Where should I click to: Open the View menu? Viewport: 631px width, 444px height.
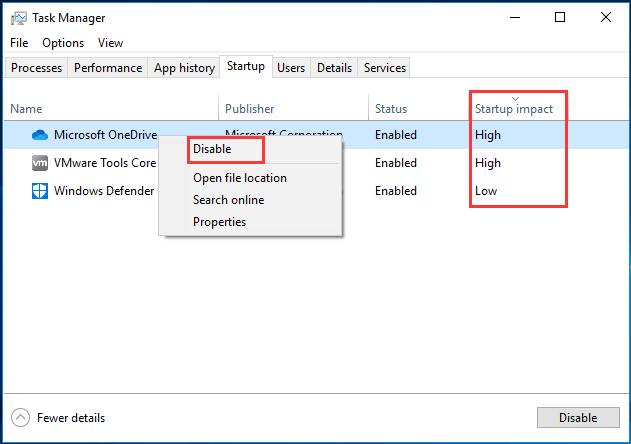tap(110, 43)
